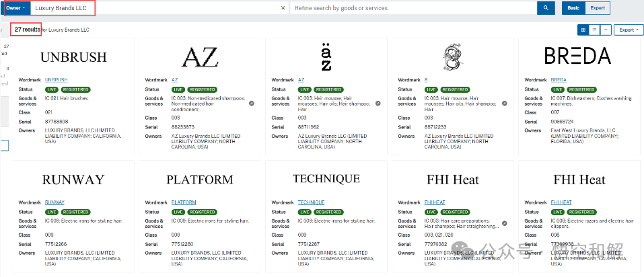Open the TECHNIQUE wordmark link
The width and height of the screenshot is (644, 277).
coord(311,202)
